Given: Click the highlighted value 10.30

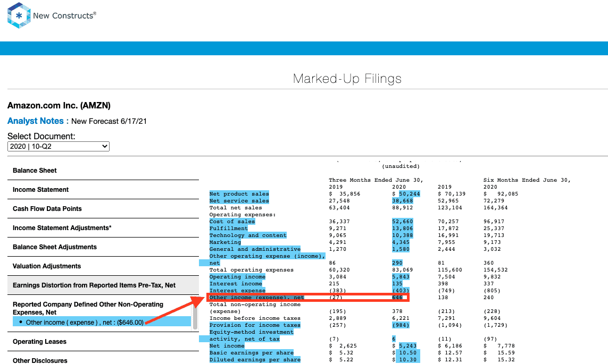Looking at the screenshot, I should 408,360.
